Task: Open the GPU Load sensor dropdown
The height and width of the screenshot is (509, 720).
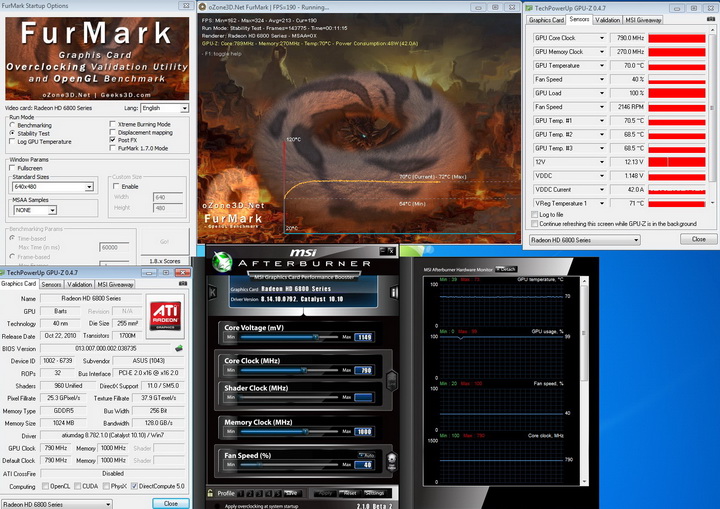Action: 569,93
